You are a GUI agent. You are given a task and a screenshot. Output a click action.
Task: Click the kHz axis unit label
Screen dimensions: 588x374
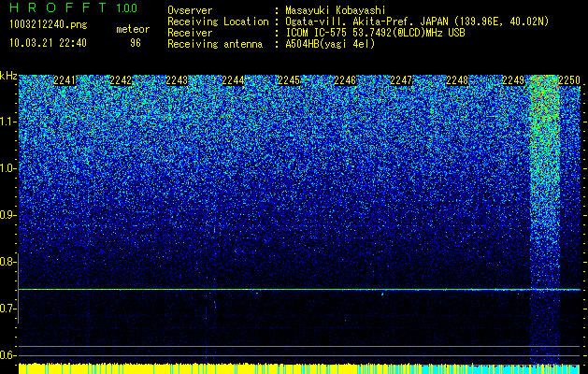pos(8,76)
